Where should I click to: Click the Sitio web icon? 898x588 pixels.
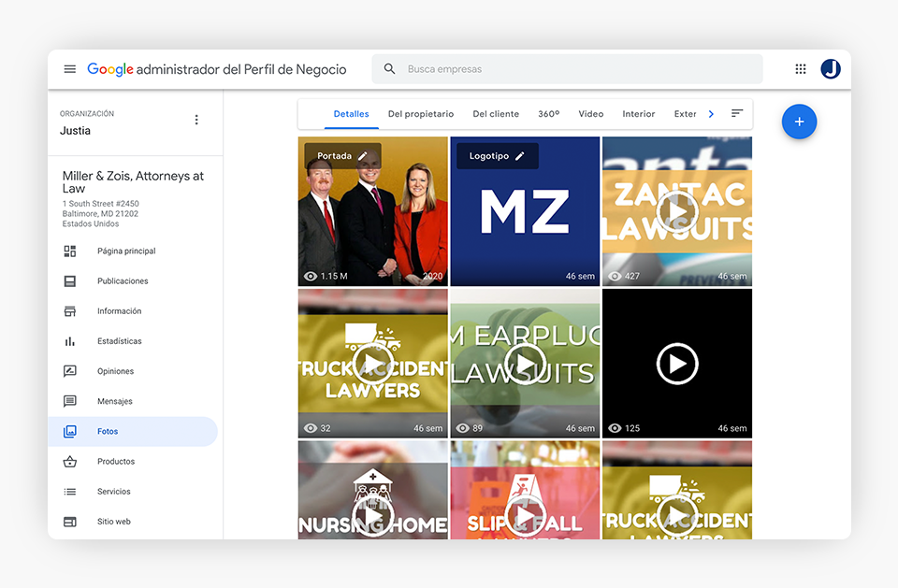click(70, 522)
